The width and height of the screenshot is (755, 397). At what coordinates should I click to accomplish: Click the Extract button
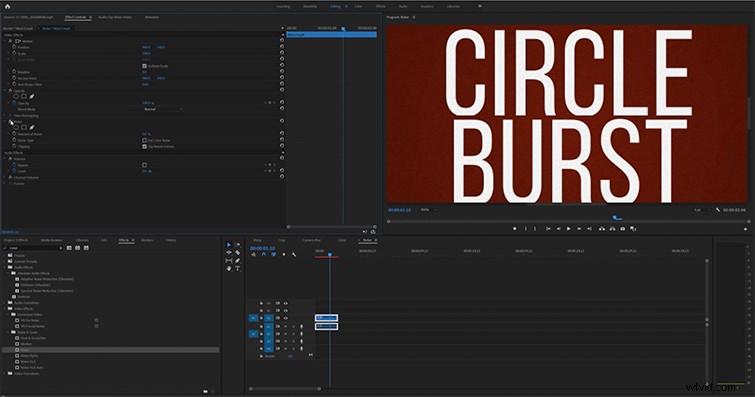pyautogui.click(x=612, y=229)
